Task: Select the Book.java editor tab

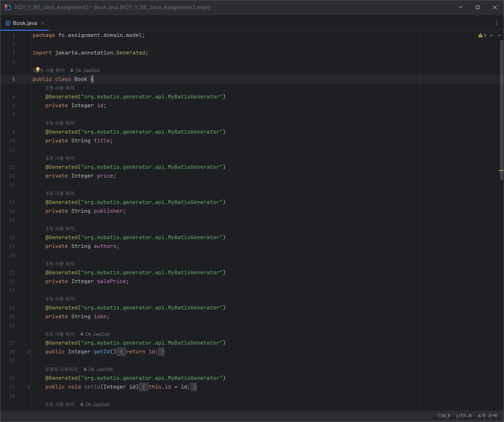Action: (25, 23)
